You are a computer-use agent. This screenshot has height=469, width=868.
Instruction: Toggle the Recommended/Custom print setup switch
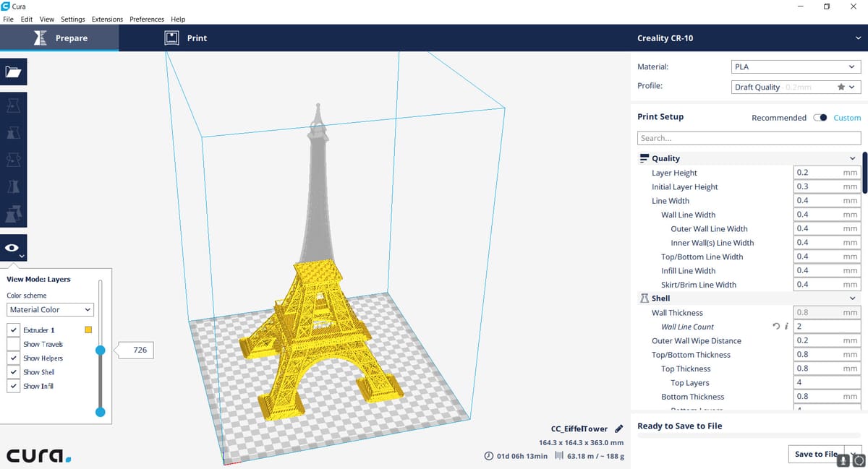click(820, 118)
